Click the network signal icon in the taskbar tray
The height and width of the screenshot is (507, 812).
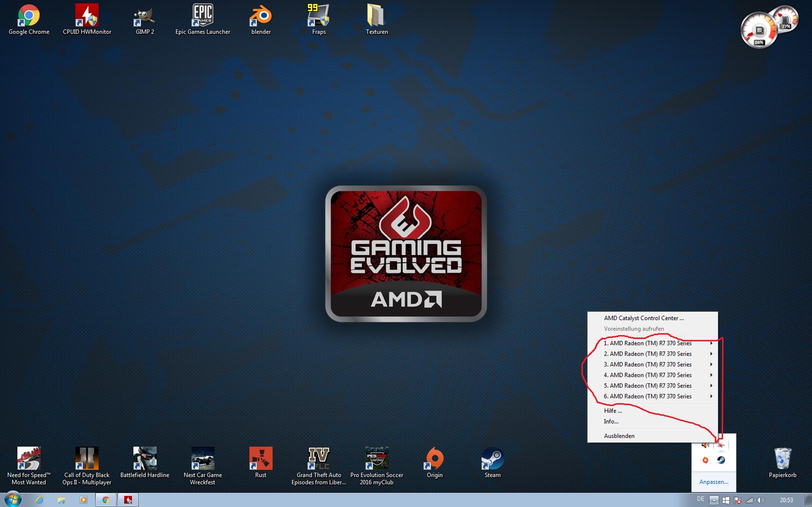click(749, 500)
